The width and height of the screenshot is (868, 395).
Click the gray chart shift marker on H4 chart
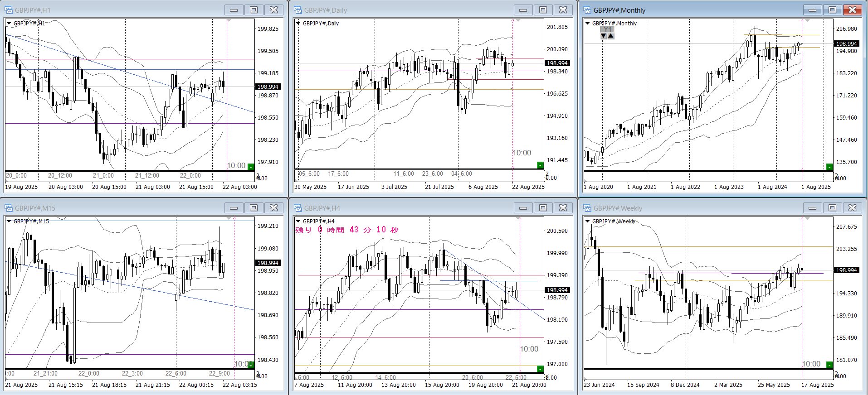[518, 219]
